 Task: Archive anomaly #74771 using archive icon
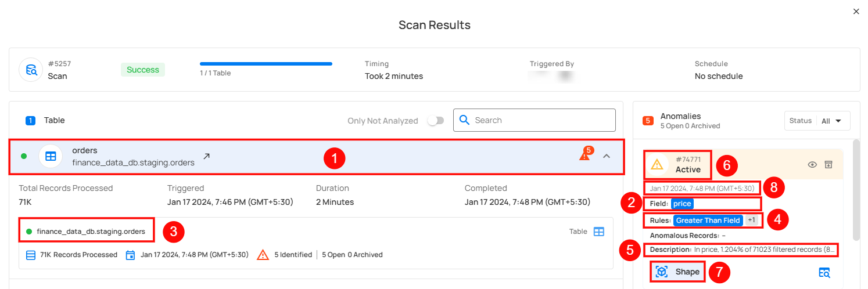point(828,165)
